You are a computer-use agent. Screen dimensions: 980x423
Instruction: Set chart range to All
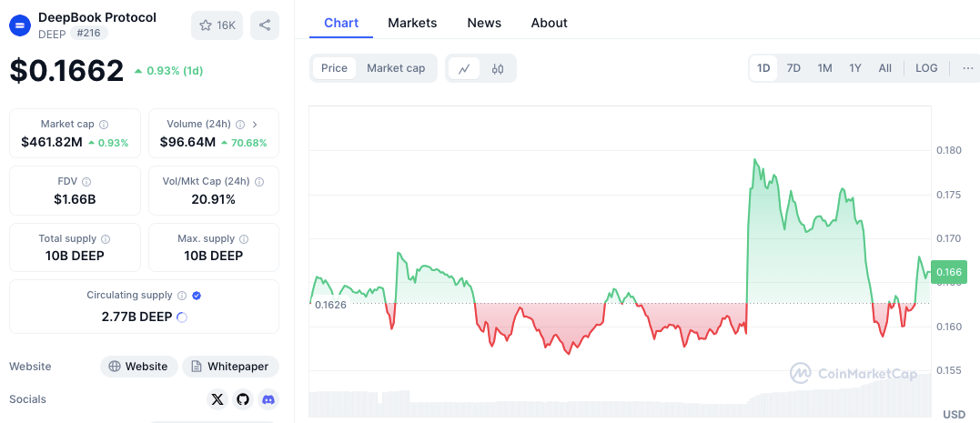885,68
